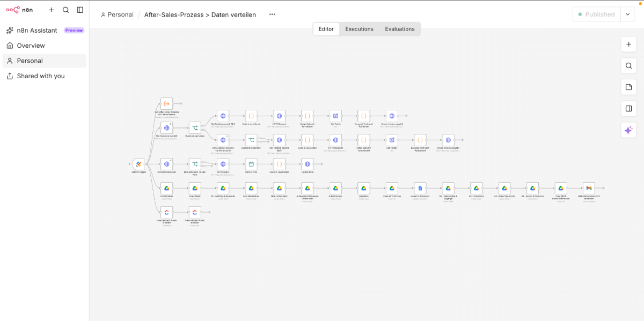644x321 pixels.
Task: Switch to the Executions tab
Action: click(359, 29)
